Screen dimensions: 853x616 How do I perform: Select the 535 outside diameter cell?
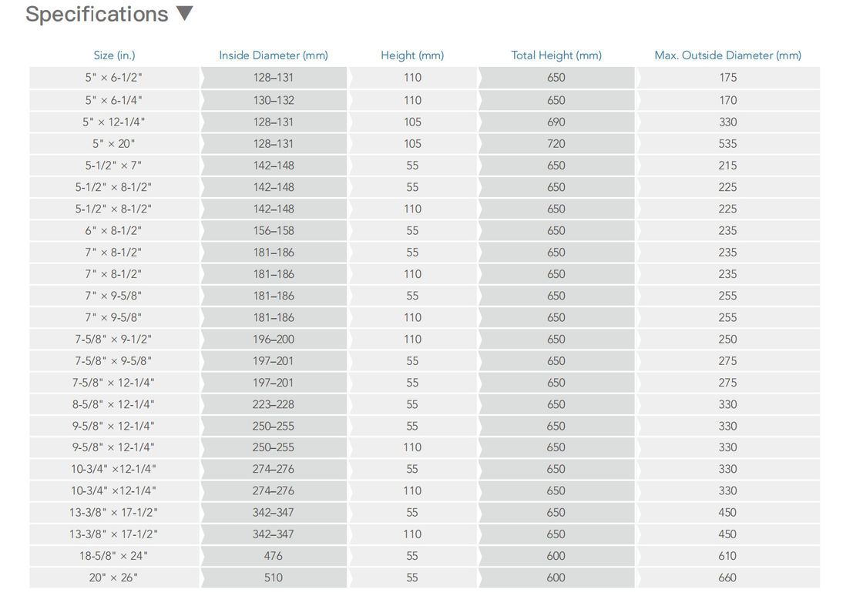[728, 144]
